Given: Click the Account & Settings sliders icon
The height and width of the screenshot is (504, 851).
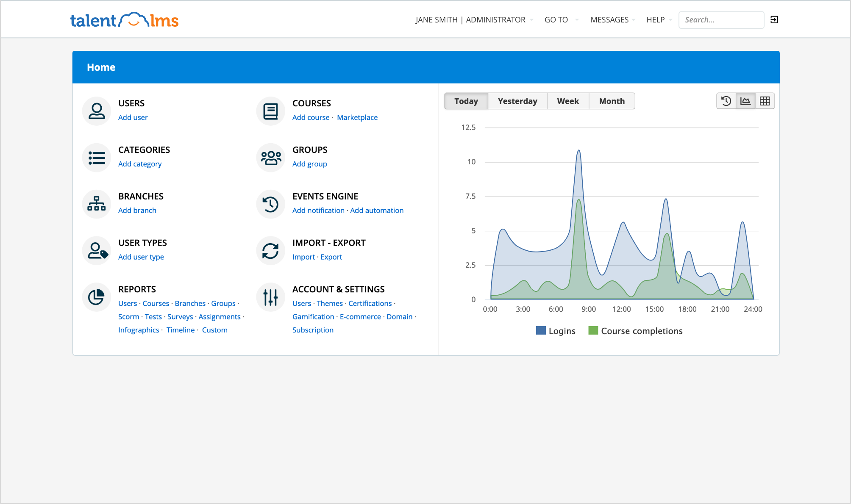Looking at the screenshot, I should click(x=270, y=297).
